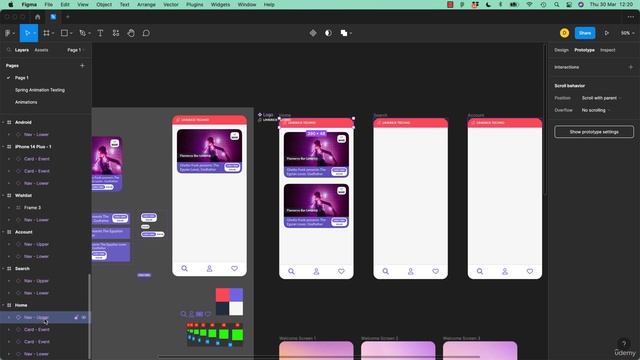Screen dimensions: 640x360
Task: Select the Spring Animation Testing page
Action: pyautogui.click(x=40, y=90)
